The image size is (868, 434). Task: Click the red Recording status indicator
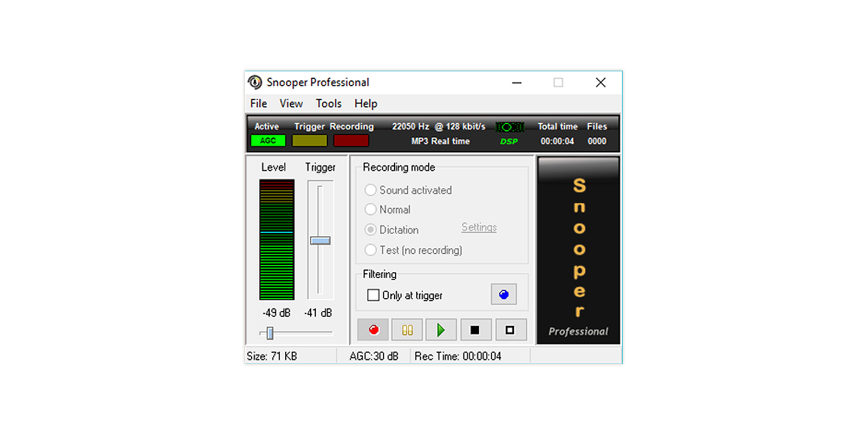click(351, 141)
